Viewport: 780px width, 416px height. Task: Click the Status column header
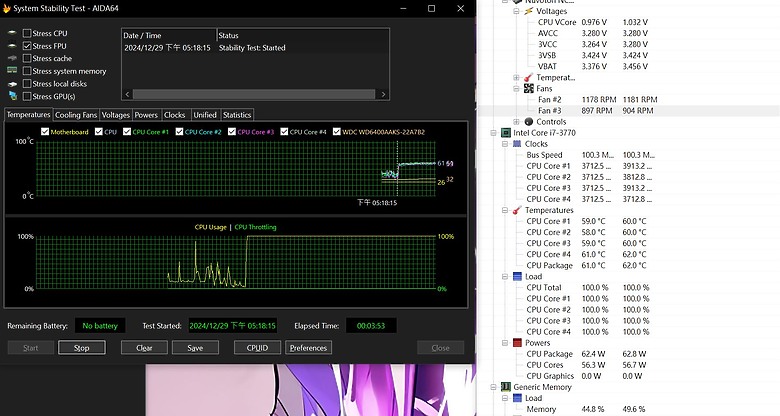[303, 35]
